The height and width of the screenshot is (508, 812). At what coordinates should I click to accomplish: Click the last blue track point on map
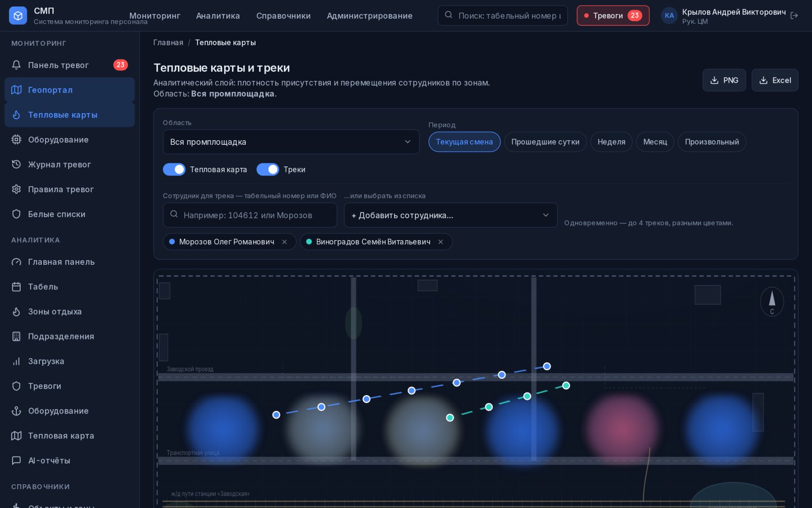pos(547,366)
